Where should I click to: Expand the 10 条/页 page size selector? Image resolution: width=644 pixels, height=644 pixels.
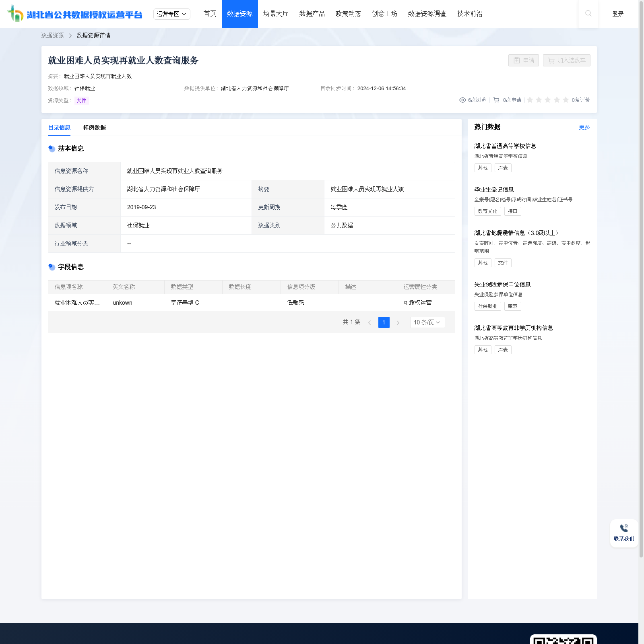pos(427,322)
